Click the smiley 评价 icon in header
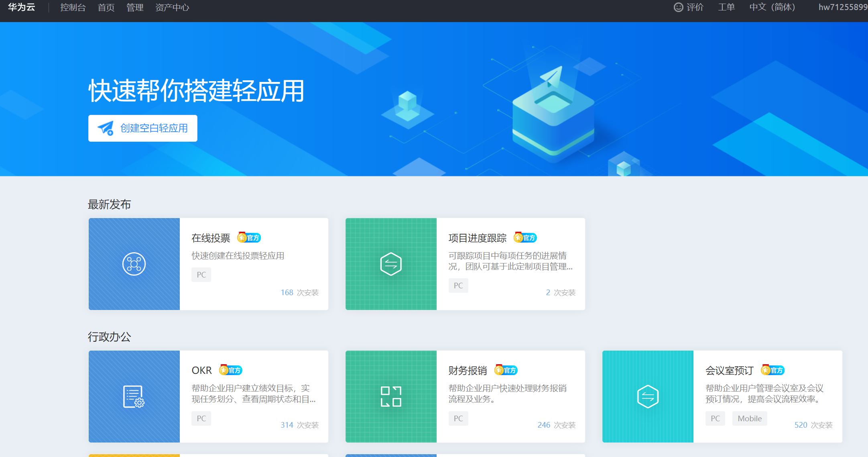Screen dimensions: 868x457 coord(678,7)
